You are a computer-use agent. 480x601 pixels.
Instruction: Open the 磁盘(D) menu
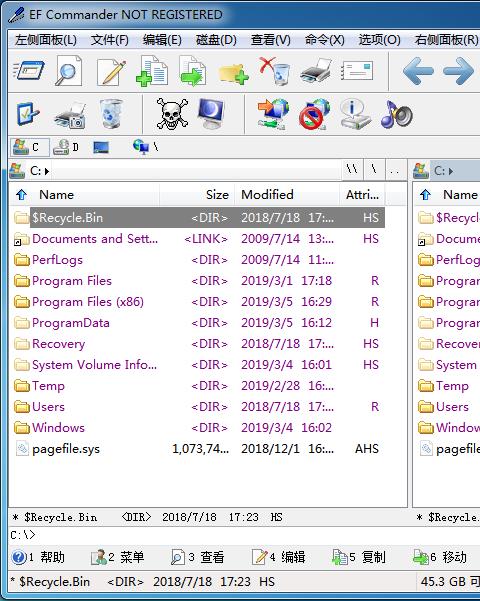(216, 40)
